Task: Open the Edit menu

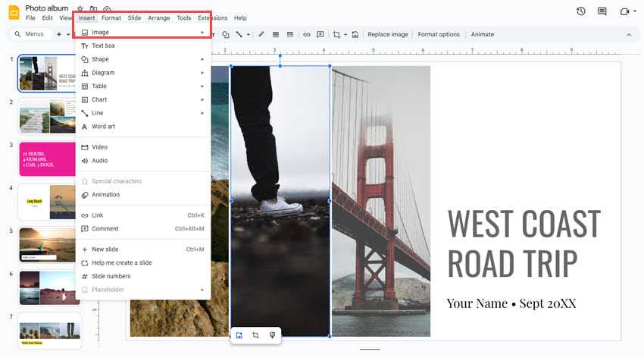Action: pos(47,18)
